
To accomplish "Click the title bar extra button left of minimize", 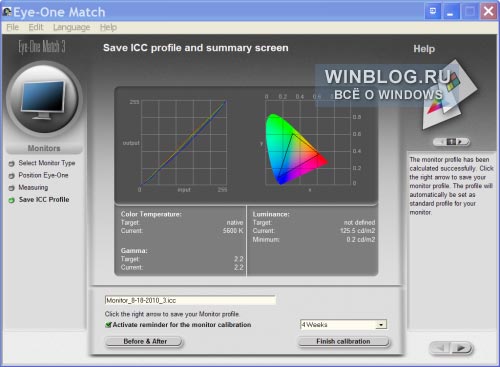I will [433, 12].
